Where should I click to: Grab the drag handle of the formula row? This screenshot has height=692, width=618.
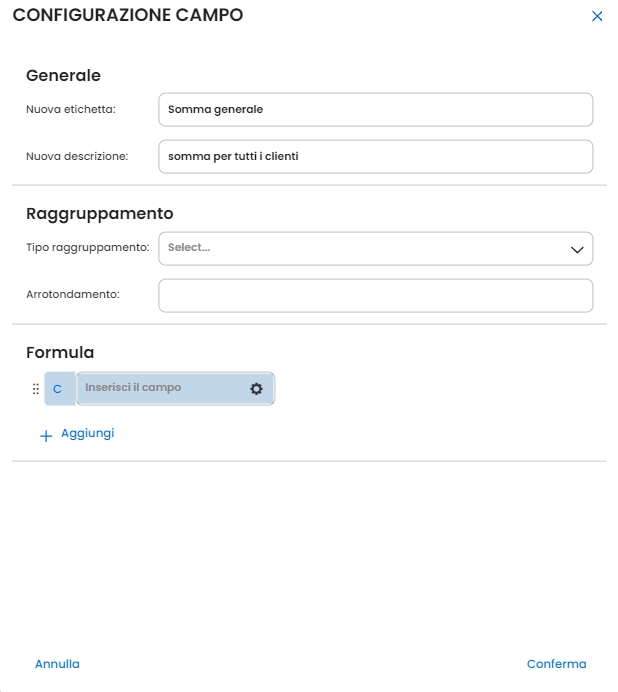(36, 388)
